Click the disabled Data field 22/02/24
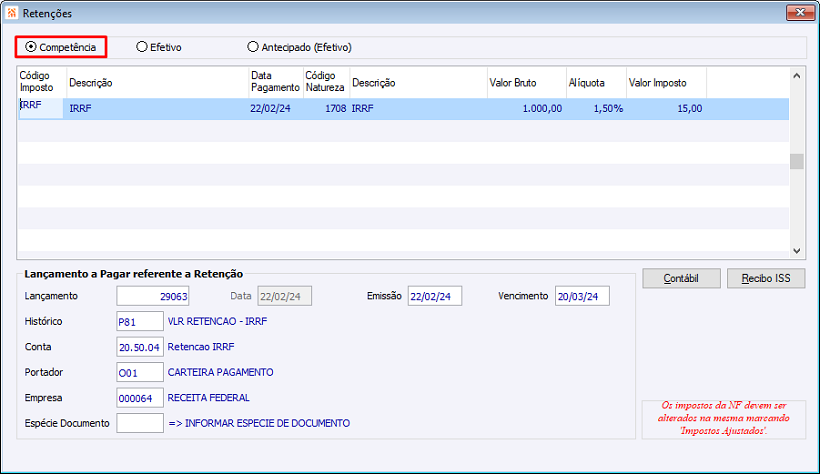Viewport: 820px width, 474px height. 284,296
